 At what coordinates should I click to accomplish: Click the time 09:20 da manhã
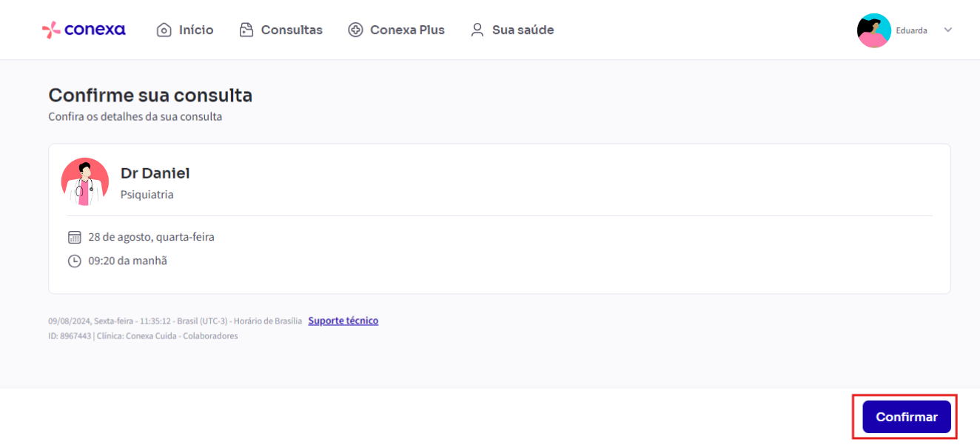pos(127,261)
